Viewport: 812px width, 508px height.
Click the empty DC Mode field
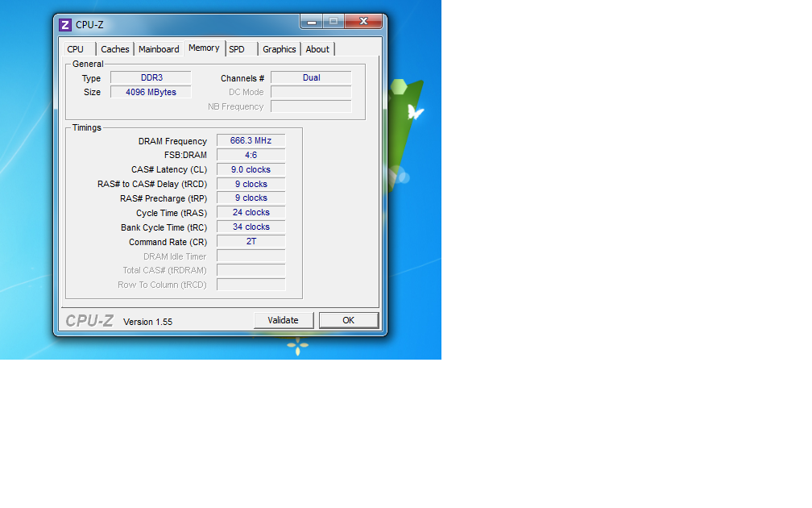(x=311, y=92)
